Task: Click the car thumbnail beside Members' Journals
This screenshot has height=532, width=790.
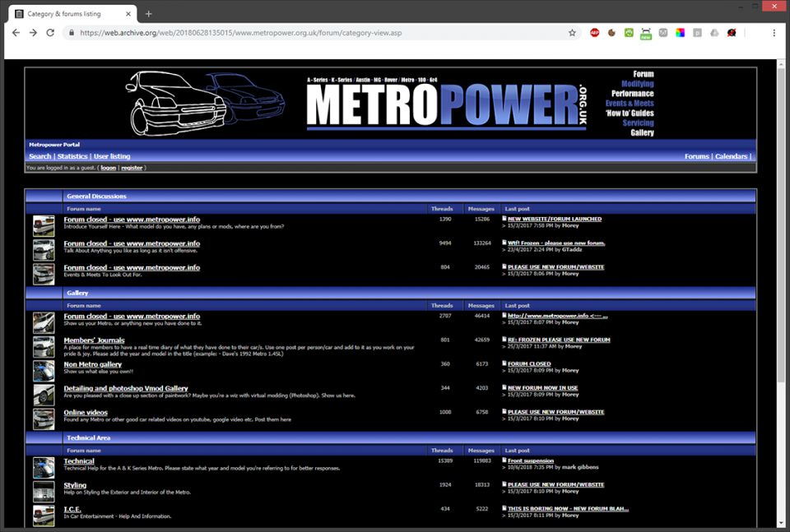Action: pos(44,347)
